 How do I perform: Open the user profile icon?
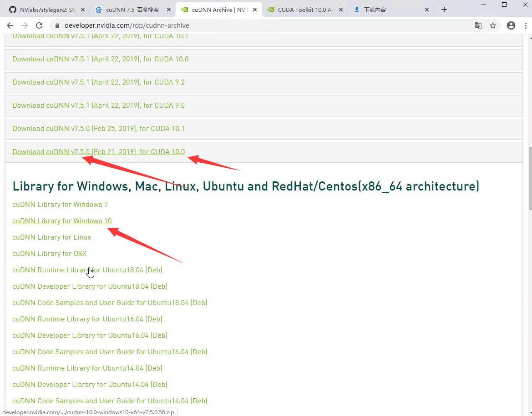click(x=511, y=25)
